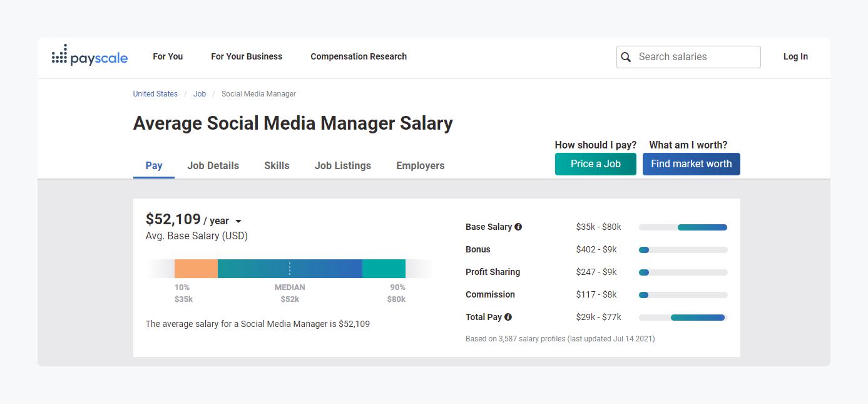This screenshot has height=404, width=868.
Task: Click the MEDIAN marker on the salary chart
Action: (289, 268)
